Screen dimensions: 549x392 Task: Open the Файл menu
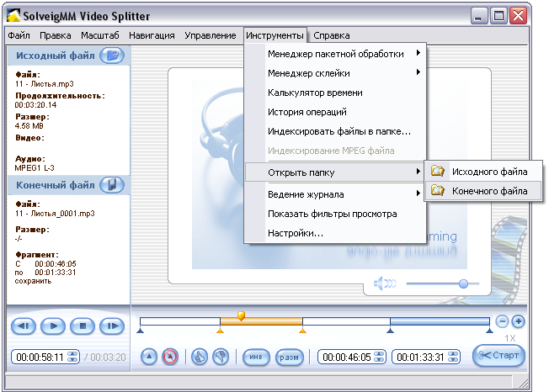pyautogui.click(x=19, y=35)
